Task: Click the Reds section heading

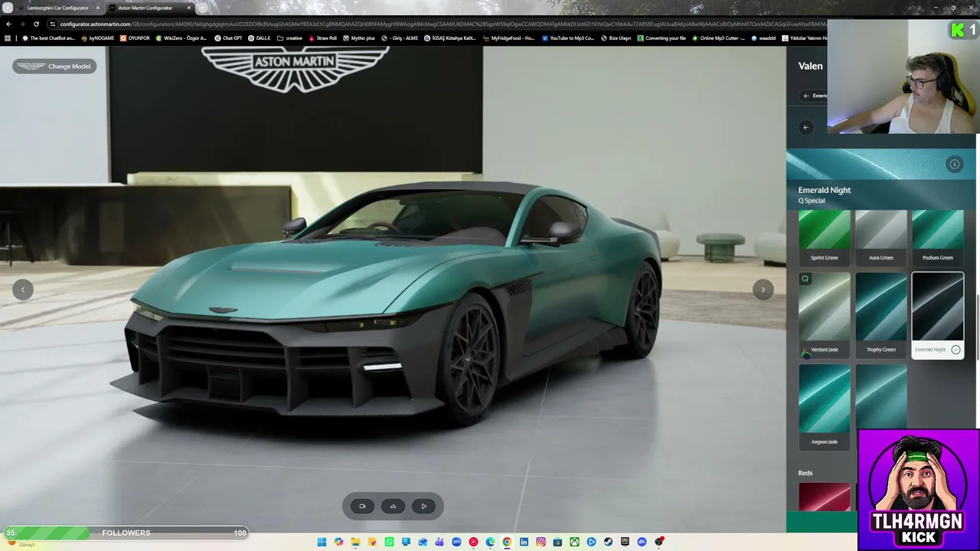Action: [805, 473]
